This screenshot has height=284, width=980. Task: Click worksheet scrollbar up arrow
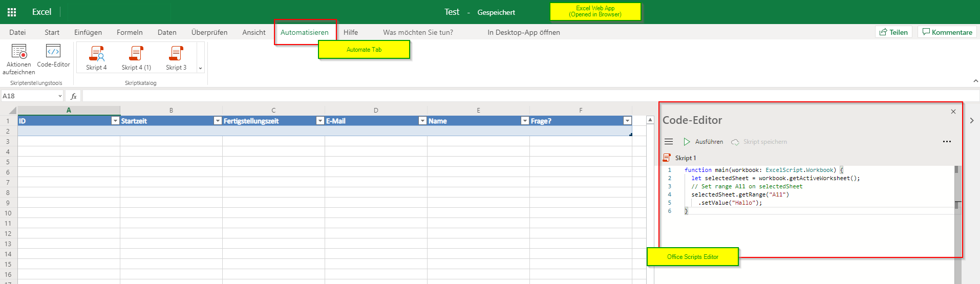650,120
